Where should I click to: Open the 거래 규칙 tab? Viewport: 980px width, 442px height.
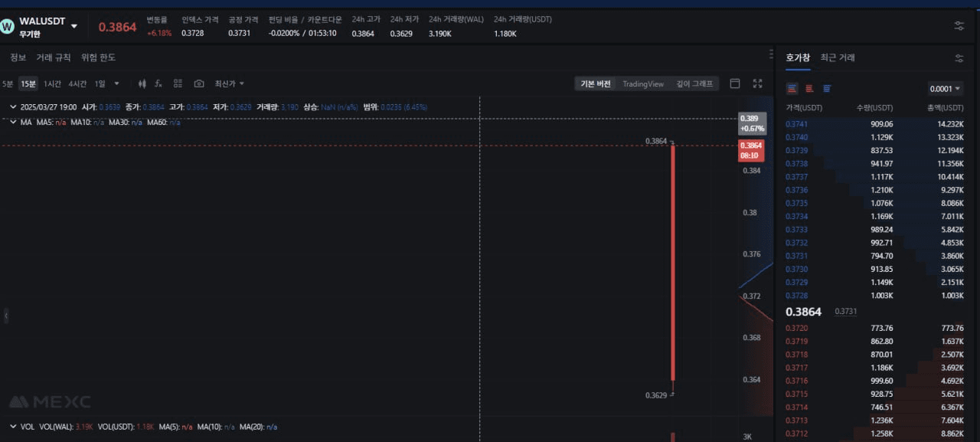tap(54, 57)
